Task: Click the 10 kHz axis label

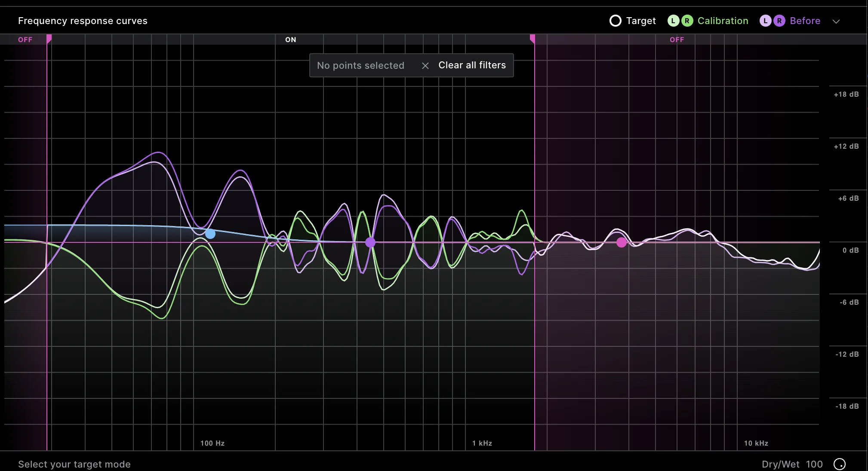Action: [756, 443]
